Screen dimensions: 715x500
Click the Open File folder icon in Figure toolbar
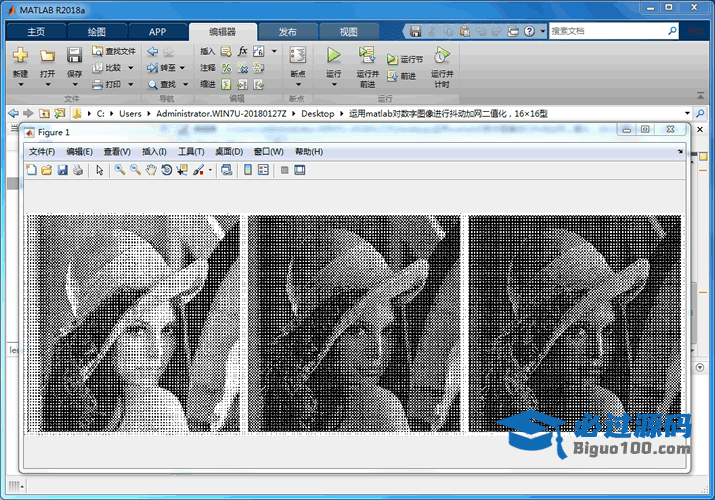click(x=47, y=170)
